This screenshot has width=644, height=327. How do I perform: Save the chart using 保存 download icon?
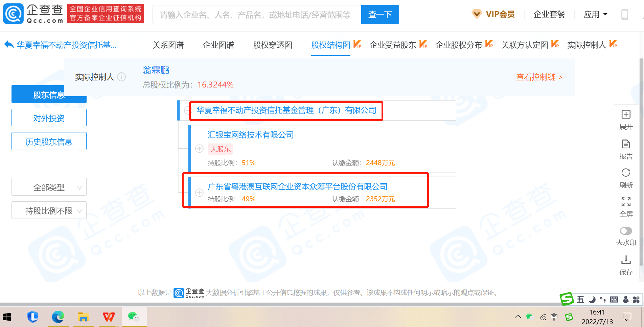tap(626, 260)
